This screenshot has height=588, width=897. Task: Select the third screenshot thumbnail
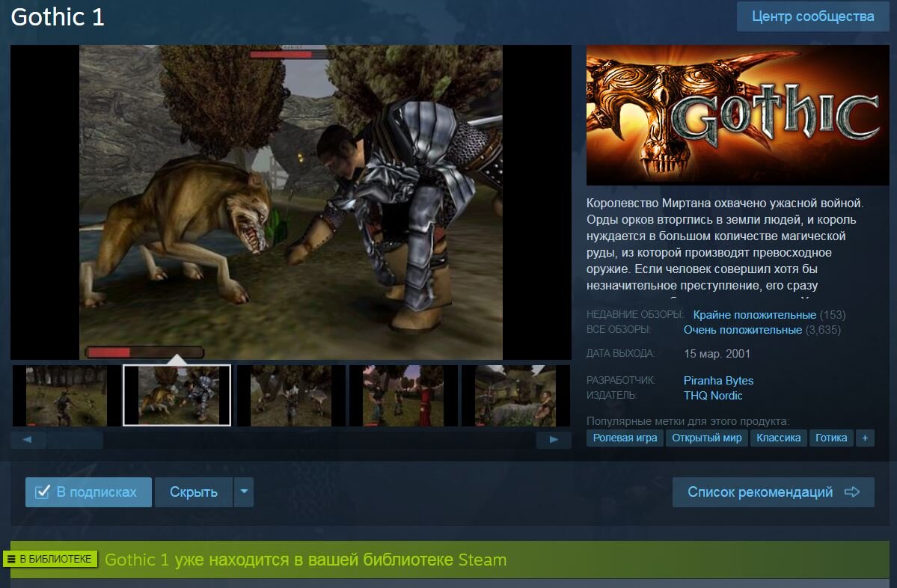tap(290, 396)
